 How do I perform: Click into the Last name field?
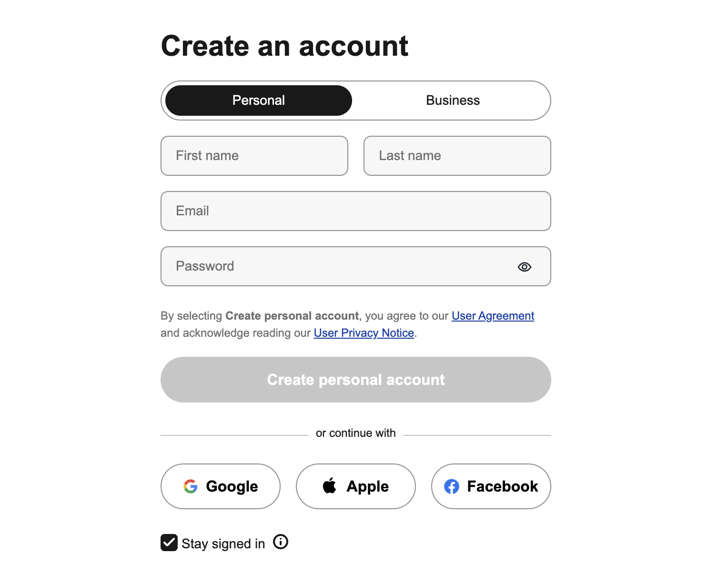coord(457,156)
